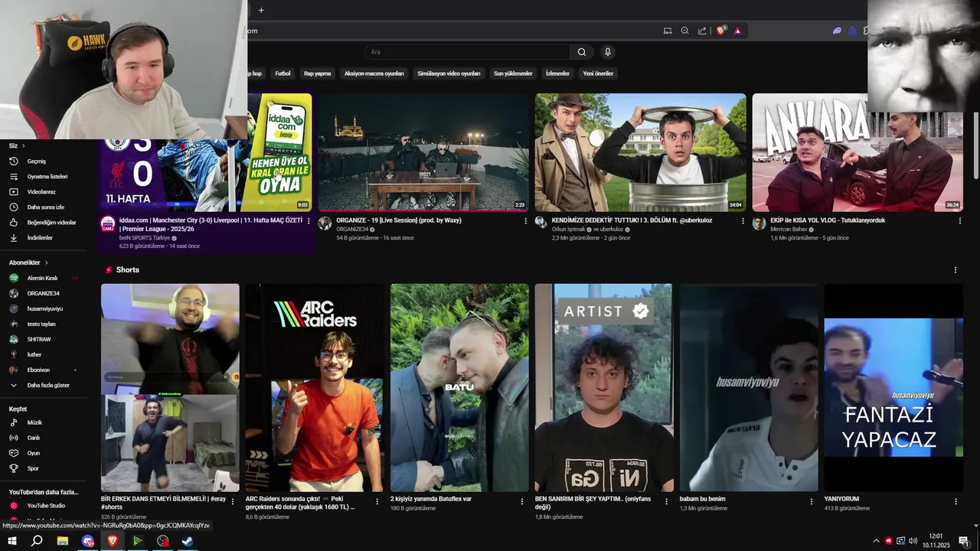Click the Brave Shields icon
This screenshot has width=980, height=551.
click(721, 31)
